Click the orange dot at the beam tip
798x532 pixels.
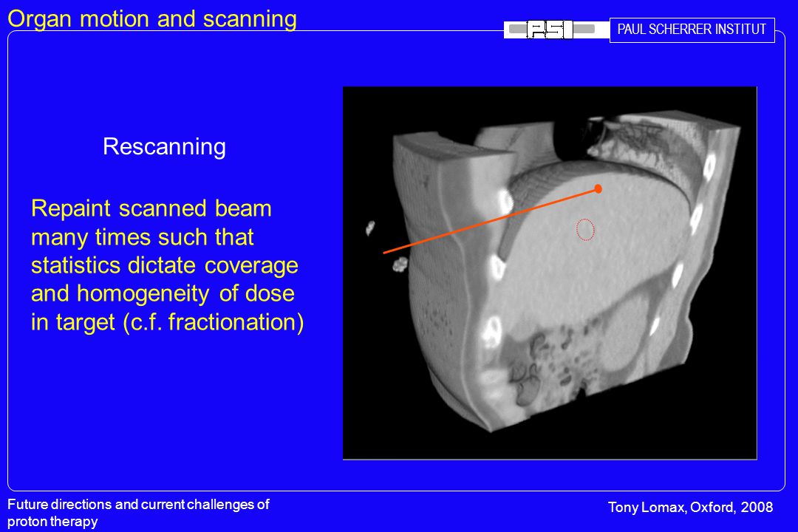point(598,189)
